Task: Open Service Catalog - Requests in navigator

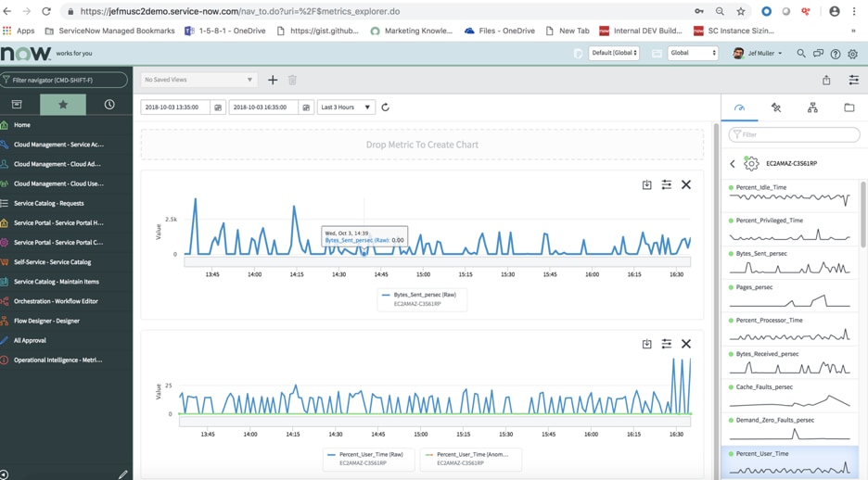Action: coord(49,203)
